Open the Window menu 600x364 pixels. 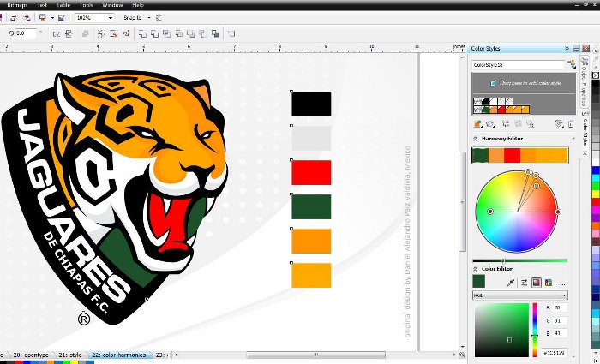click(112, 5)
